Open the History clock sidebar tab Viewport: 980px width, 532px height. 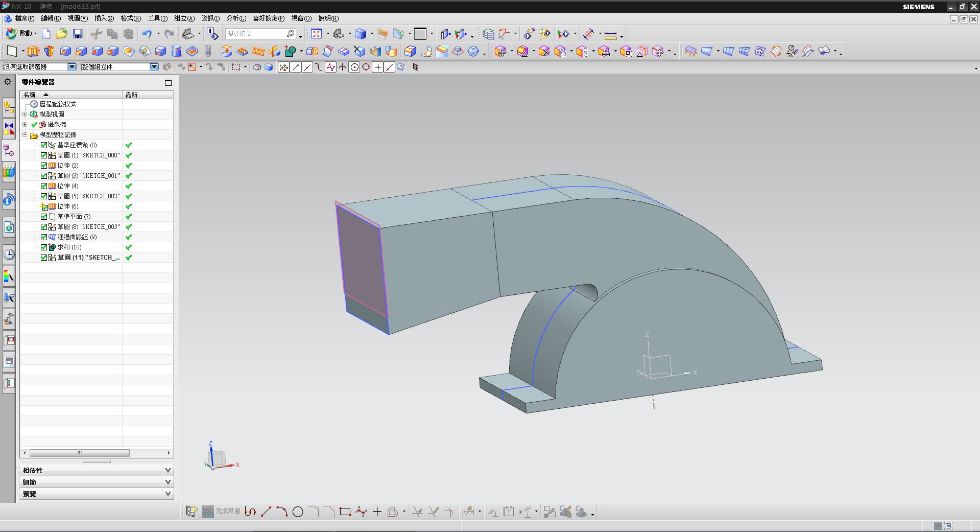(x=9, y=255)
